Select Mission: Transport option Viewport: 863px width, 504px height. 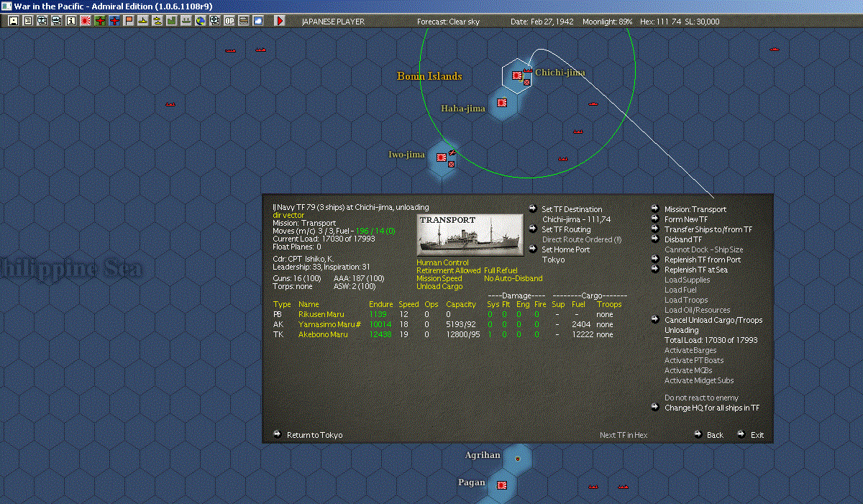[695, 209]
